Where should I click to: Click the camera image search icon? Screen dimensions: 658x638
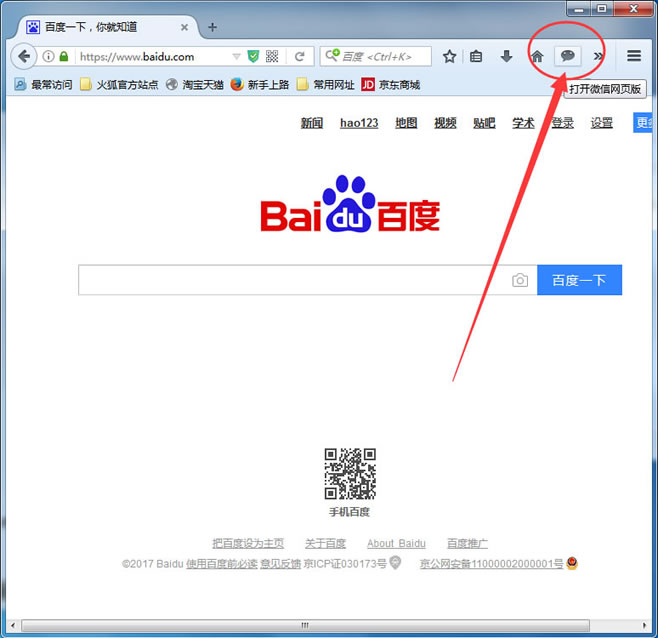pyautogui.click(x=520, y=280)
